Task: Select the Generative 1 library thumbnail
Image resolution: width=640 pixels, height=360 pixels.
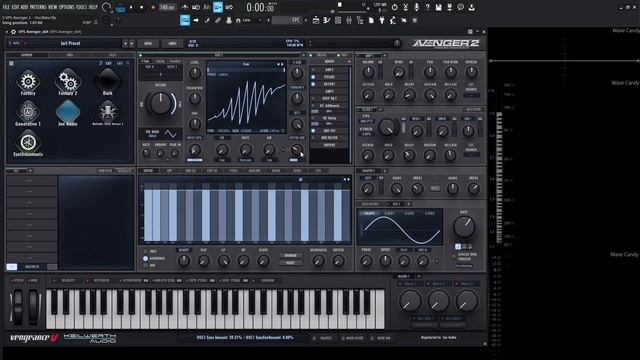Action: tap(28, 113)
